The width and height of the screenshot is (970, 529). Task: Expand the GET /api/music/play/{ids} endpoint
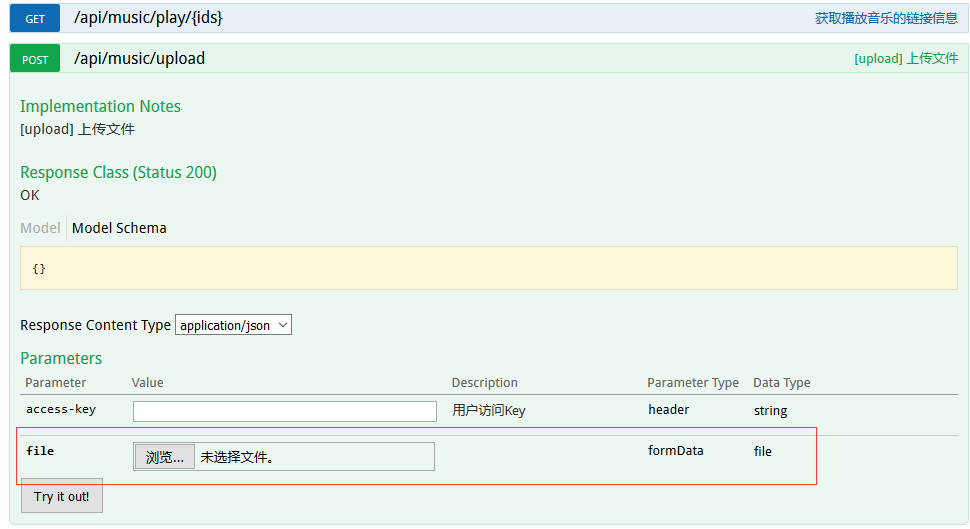tap(148, 18)
